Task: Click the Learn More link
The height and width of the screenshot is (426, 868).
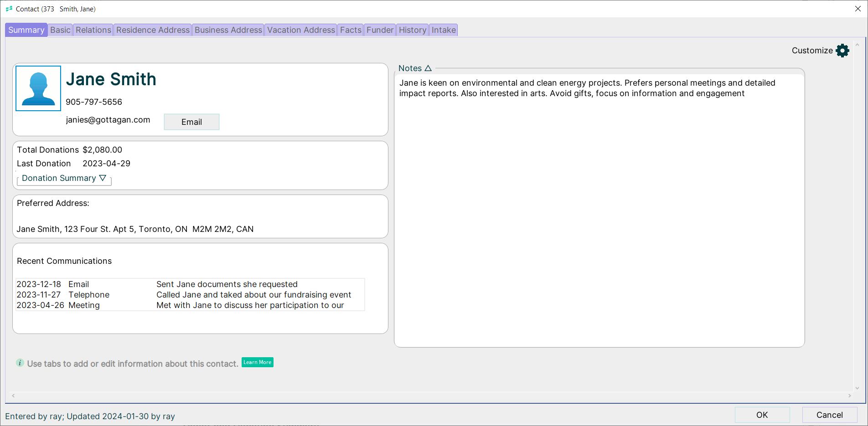Action: tap(258, 362)
